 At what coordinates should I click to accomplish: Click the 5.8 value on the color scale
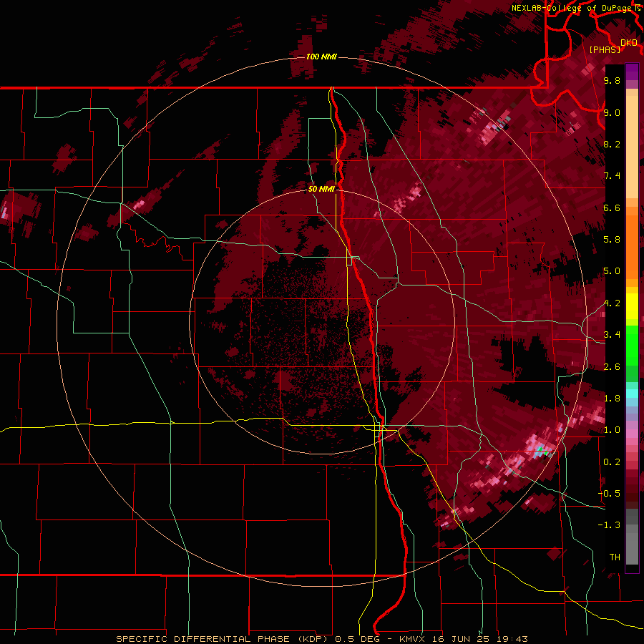[x=612, y=240]
